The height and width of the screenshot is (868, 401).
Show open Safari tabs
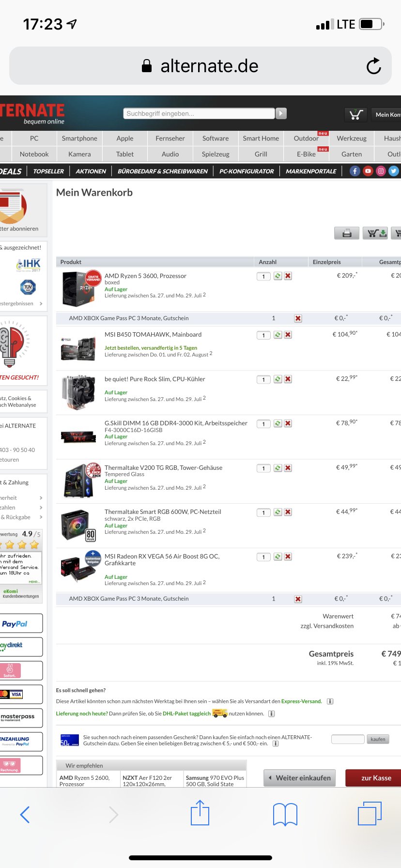pyautogui.click(x=370, y=814)
